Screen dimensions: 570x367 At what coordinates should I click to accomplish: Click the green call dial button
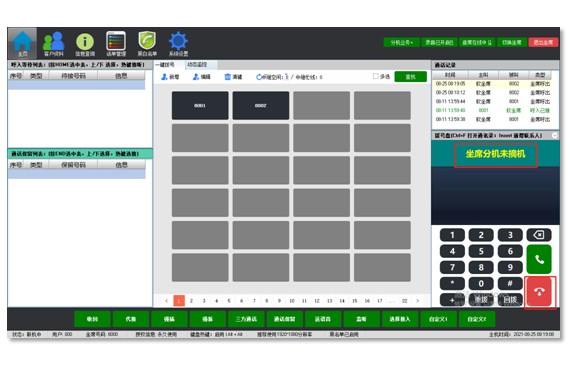[539, 259]
